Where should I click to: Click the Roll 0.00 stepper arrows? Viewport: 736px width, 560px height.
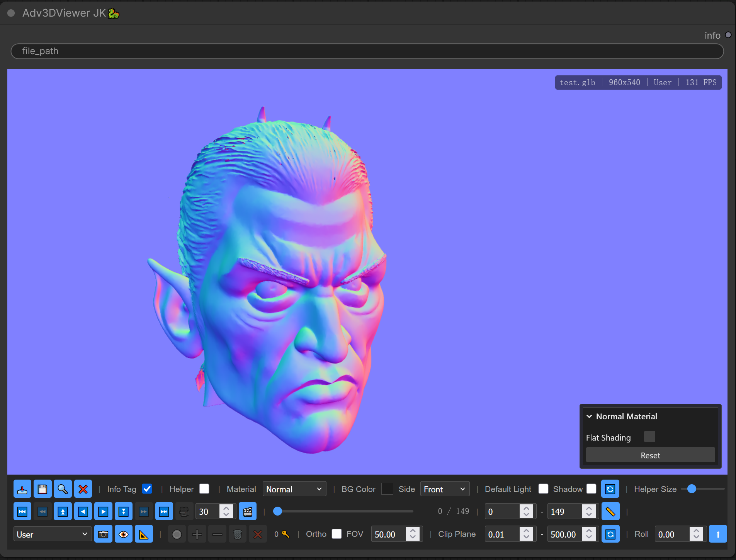[x=696, y=534]
